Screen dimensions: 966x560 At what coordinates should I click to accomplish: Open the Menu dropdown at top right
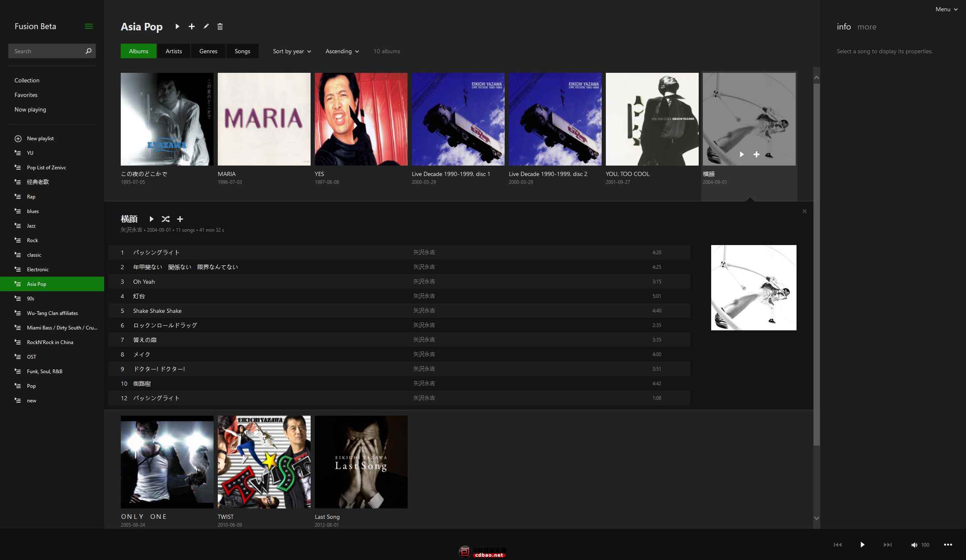(946, 9)
